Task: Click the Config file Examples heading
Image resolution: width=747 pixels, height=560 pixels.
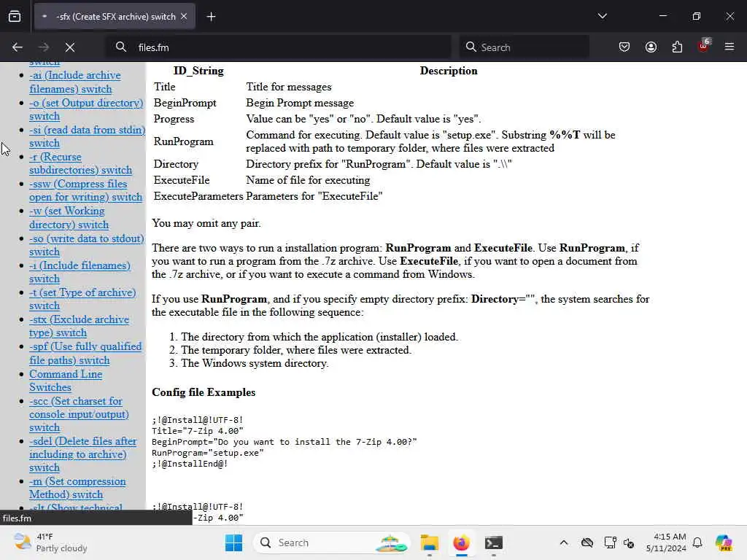Action: point(204,392)
